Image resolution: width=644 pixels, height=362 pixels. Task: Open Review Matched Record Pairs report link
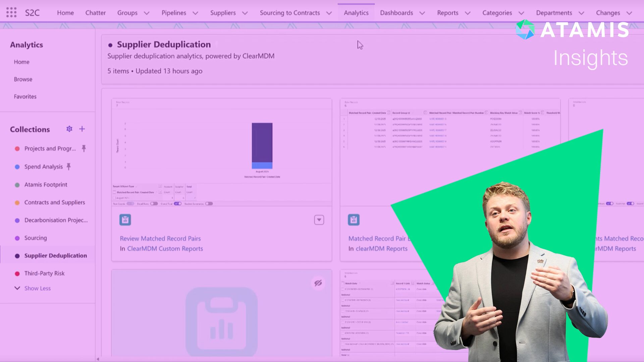point(160,238)
